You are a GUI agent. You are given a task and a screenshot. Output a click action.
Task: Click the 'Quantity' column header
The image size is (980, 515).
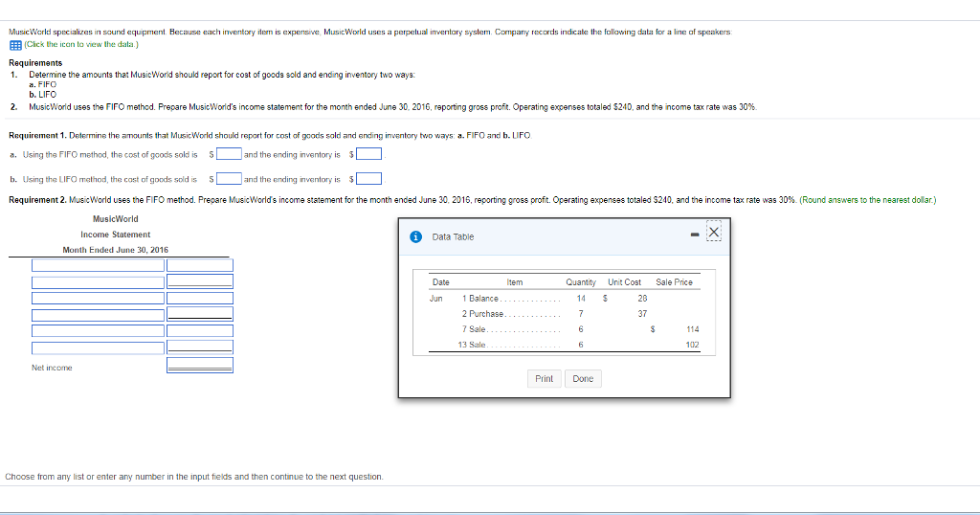click(581, 282)
